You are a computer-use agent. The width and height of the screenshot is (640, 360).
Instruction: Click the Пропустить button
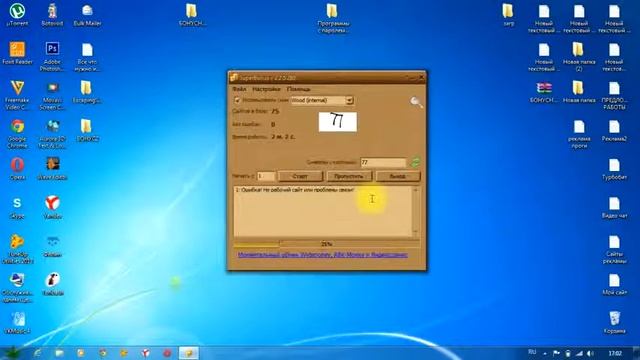349,176
